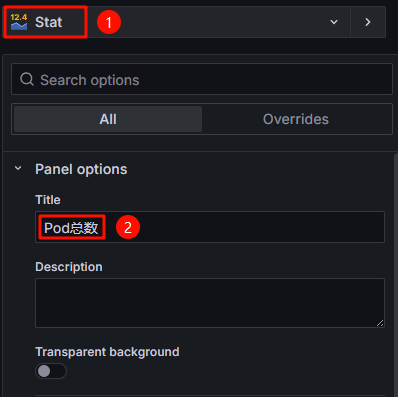This screenshot has width=398, height=397.
Task: Click the red annotation circle numbered 1
Action: 109,22
